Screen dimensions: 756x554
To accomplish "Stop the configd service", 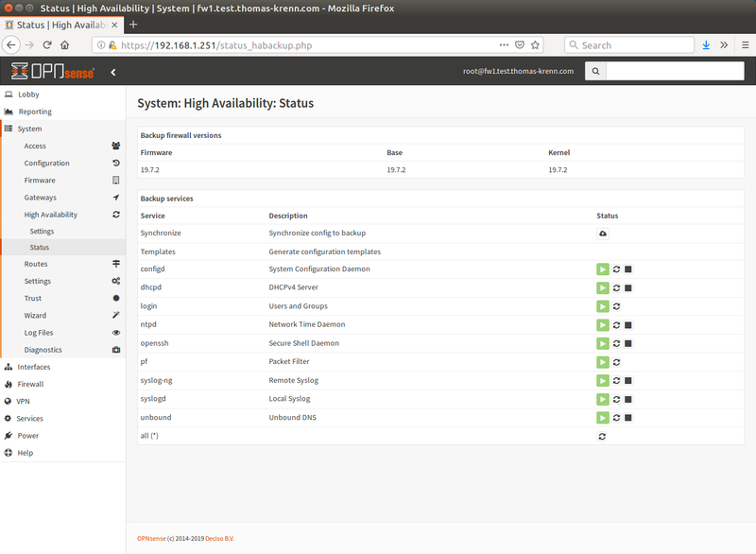I will click(628, 269).
